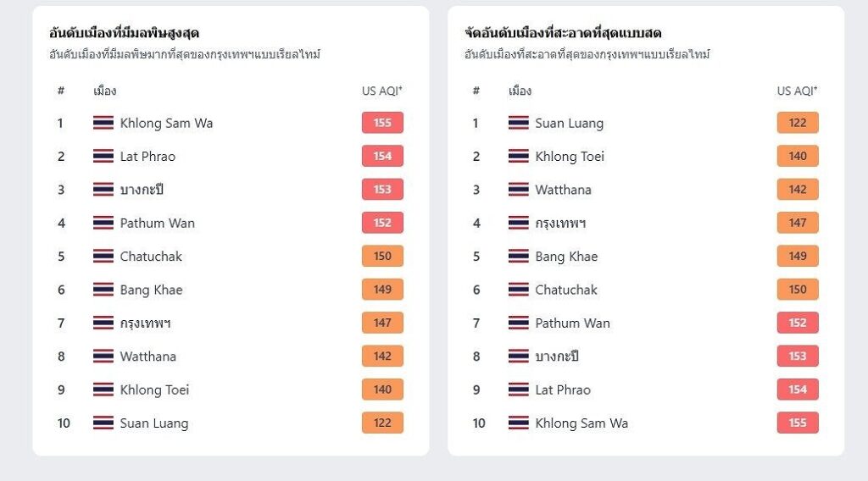
Task: Click the flag icon next to Lat Phrao in most polluted list
Action: 103,156
